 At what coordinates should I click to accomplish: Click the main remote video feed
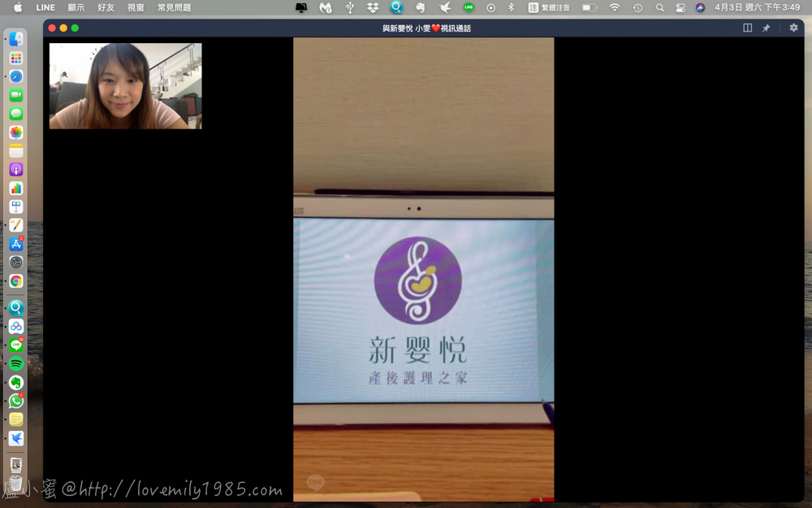tap(424, 270)
